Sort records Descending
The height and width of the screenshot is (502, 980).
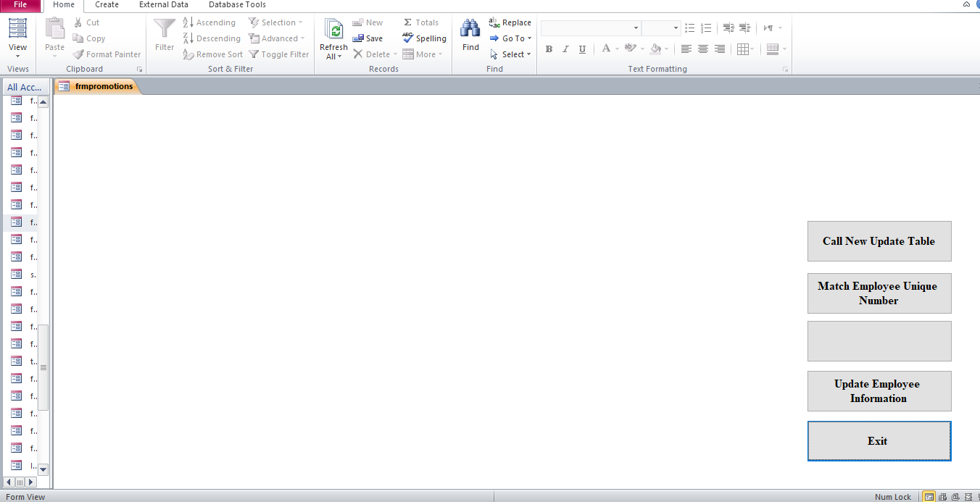point(212,38)
